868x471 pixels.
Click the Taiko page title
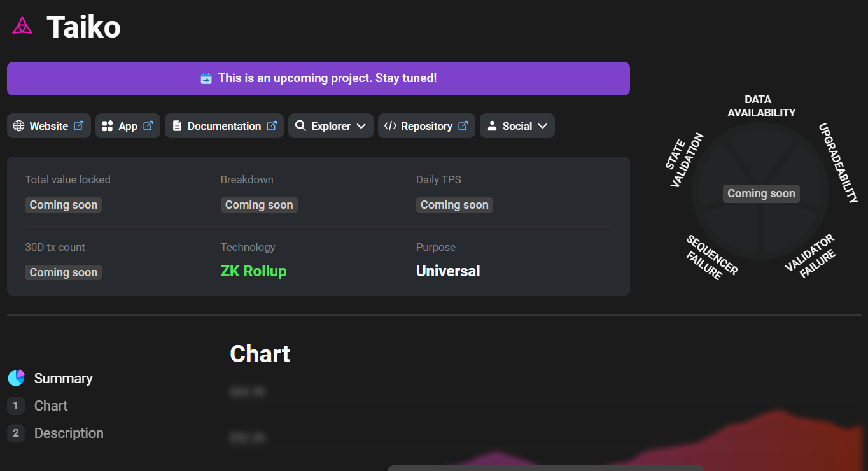pos(83,27)
